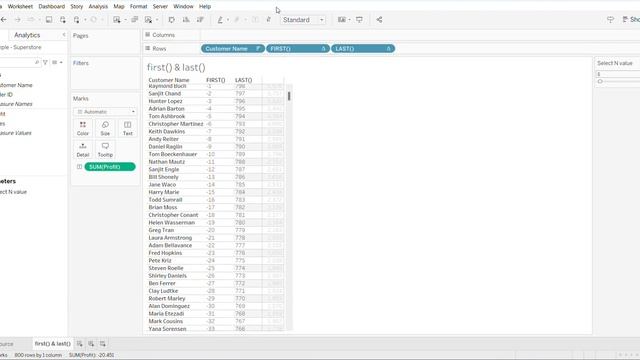Open the Format menu
The height and width of the screenshot is (360, 640).
point(138,7)
